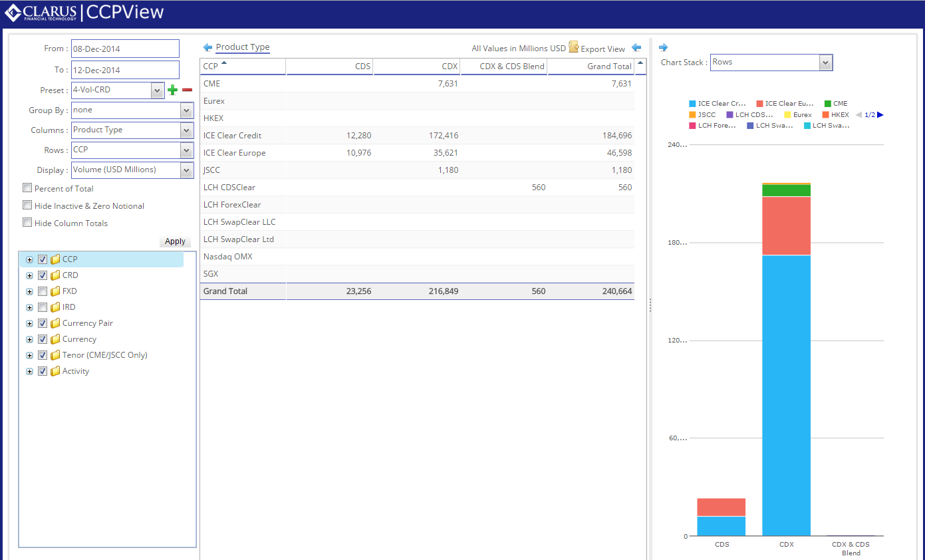Select Currency Pair tree item label

tap(88, 323)
